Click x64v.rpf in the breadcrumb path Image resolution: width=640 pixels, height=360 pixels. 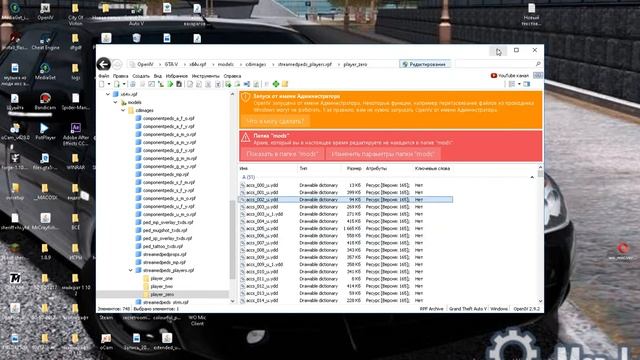[x=198, y=64]
